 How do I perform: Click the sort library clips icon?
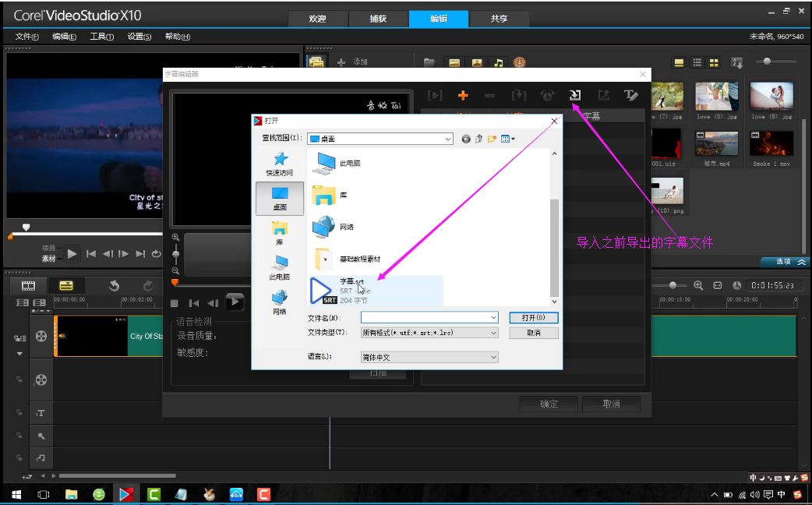coord(737,62)
